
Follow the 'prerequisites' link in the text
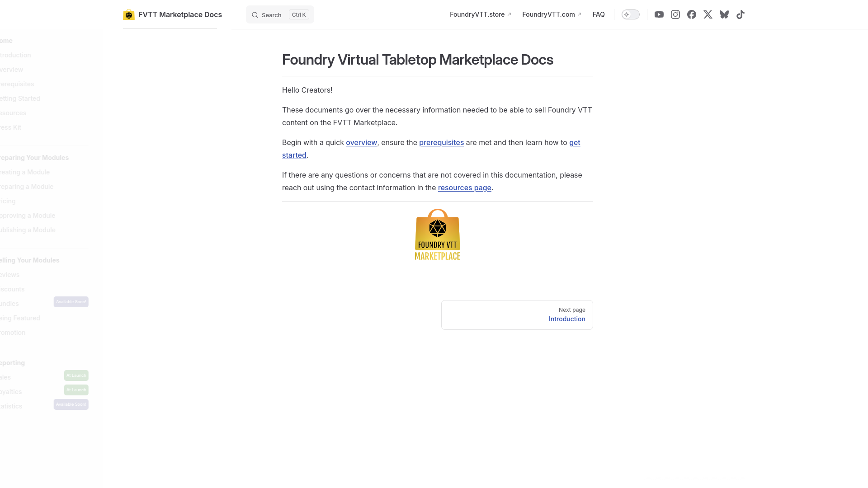point(441,142)
